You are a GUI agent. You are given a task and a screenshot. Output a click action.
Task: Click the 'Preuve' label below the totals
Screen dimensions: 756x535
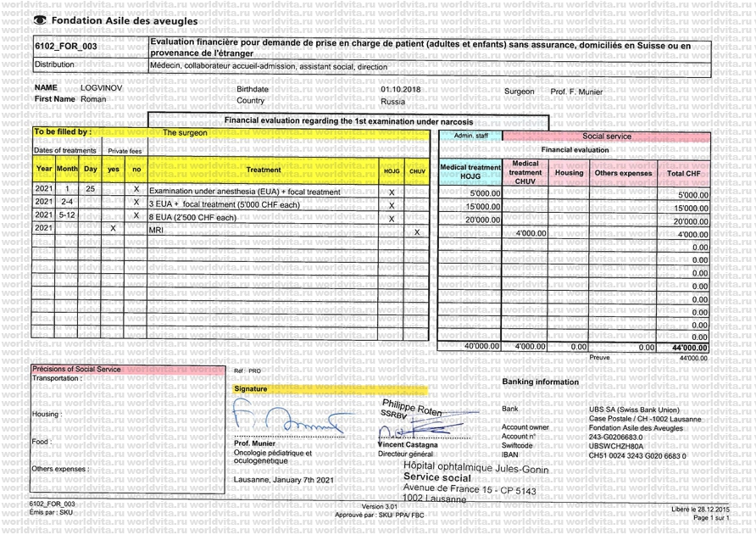pyautogui.click(x=599, y=358)
